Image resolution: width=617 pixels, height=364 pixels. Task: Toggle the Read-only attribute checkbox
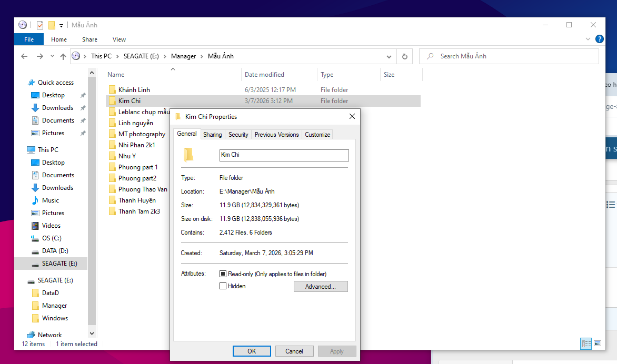click(x=223, y=274)
